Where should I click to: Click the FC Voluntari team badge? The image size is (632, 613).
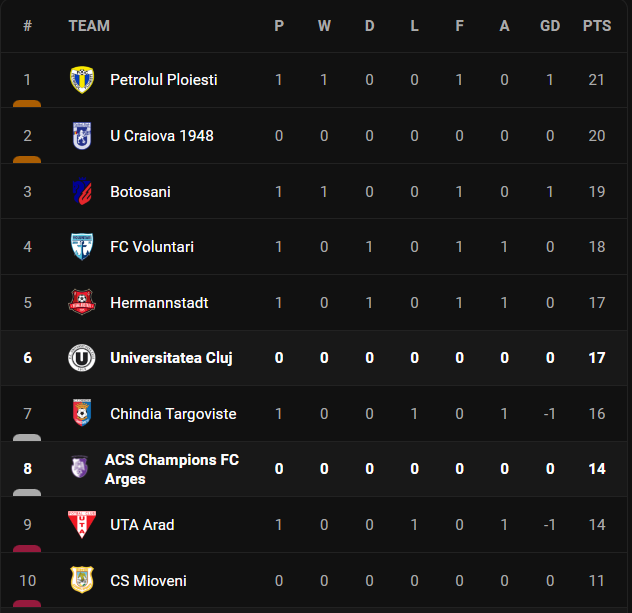pos(81,247)
